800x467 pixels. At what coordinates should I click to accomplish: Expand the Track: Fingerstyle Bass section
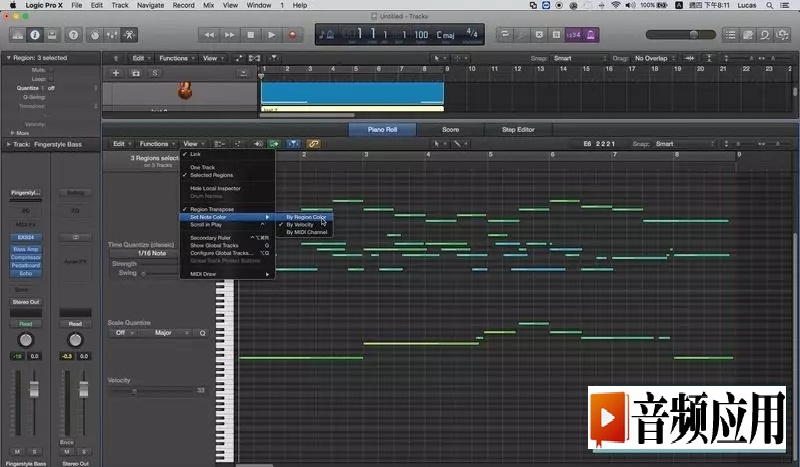click(x=8, y=144)
